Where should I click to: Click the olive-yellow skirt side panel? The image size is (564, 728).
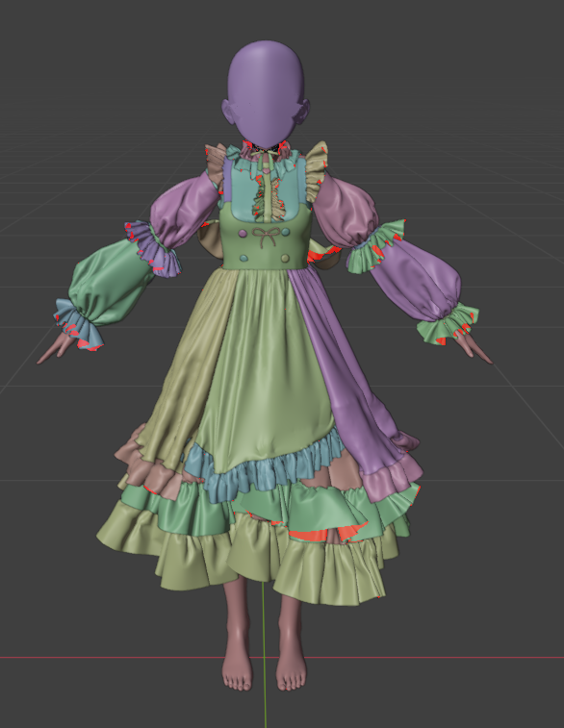click(191, 371)
